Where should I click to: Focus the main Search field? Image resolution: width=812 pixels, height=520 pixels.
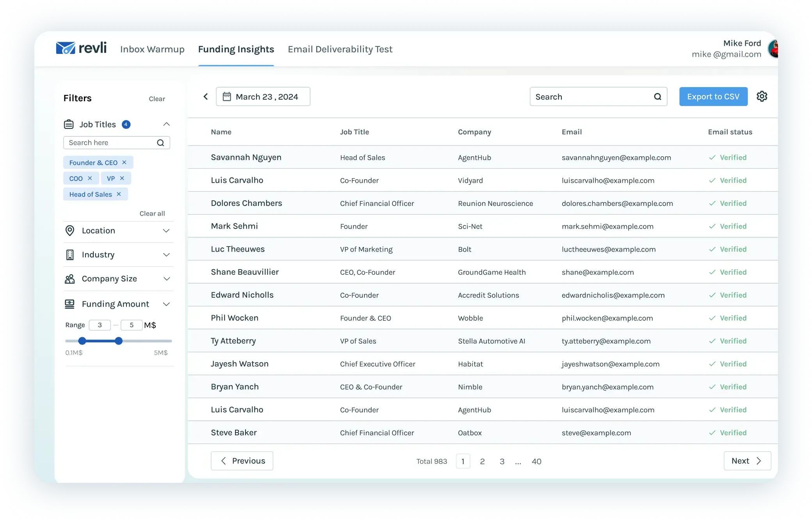[598, 96]
